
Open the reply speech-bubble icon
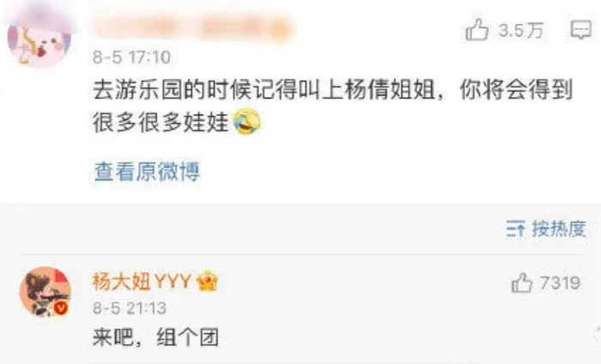[581, 29]
